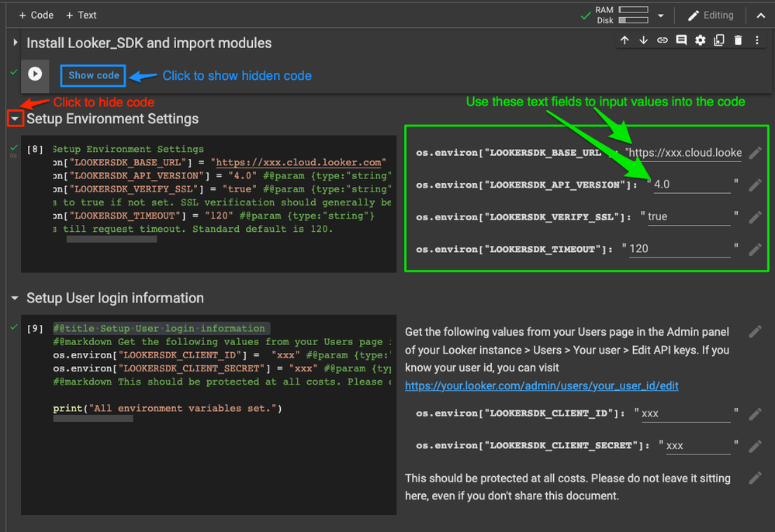Add a new Text cell
Screen dimensions: 775x532
point(81,15)
